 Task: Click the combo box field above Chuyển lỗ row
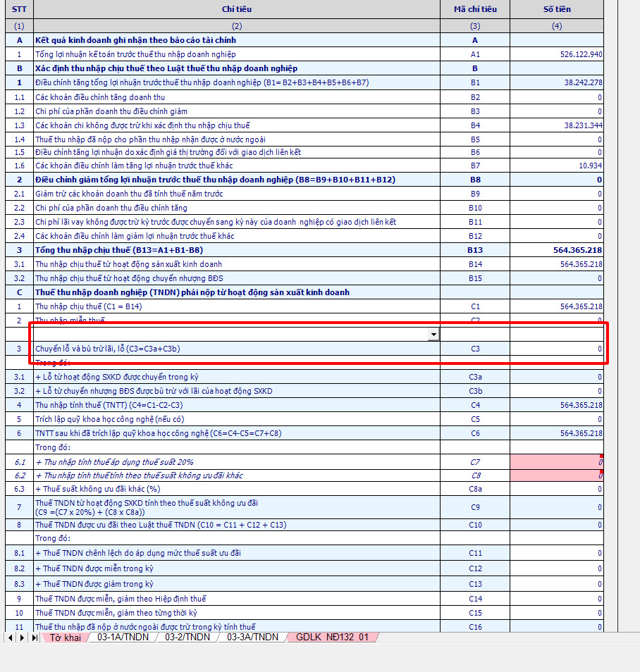tap(231, 335)
